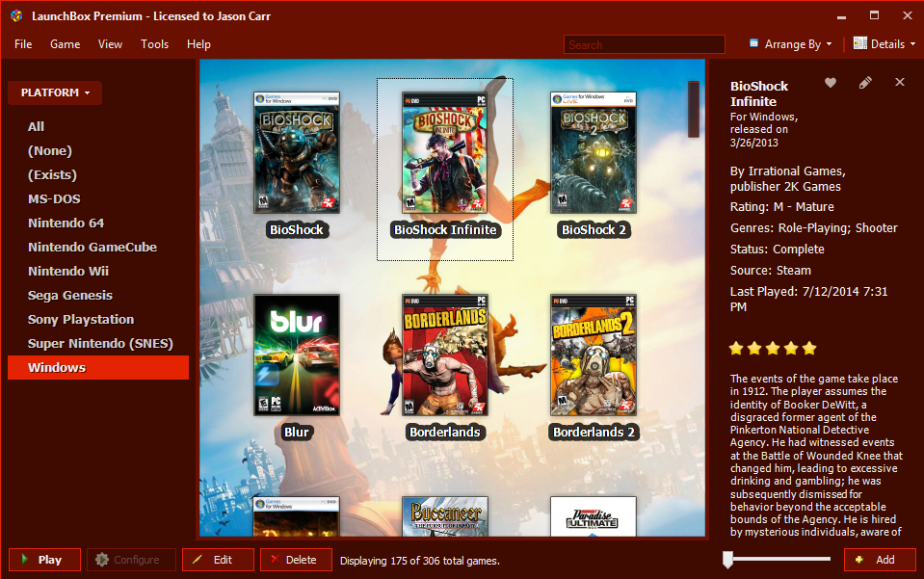This screenshot has height=579, width=924.
Task: Edit game details using the pencil icon
Action: point(865,83)
